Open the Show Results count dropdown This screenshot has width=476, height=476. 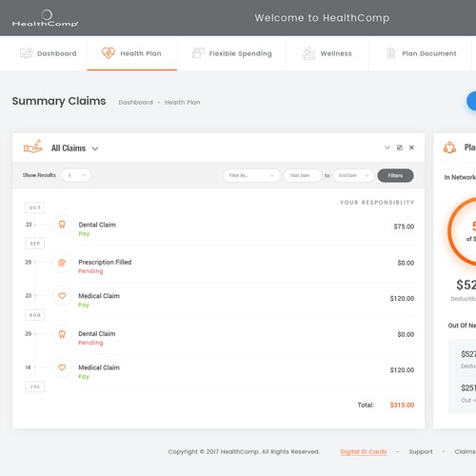click(x=76, y=175)
